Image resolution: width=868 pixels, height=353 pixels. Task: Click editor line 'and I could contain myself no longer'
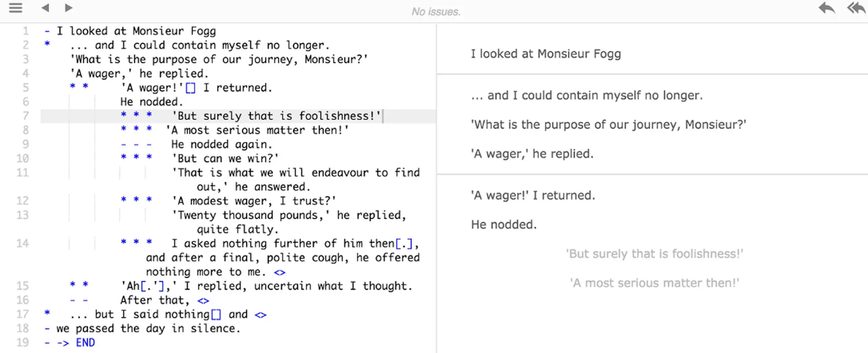tap(200, 45)
